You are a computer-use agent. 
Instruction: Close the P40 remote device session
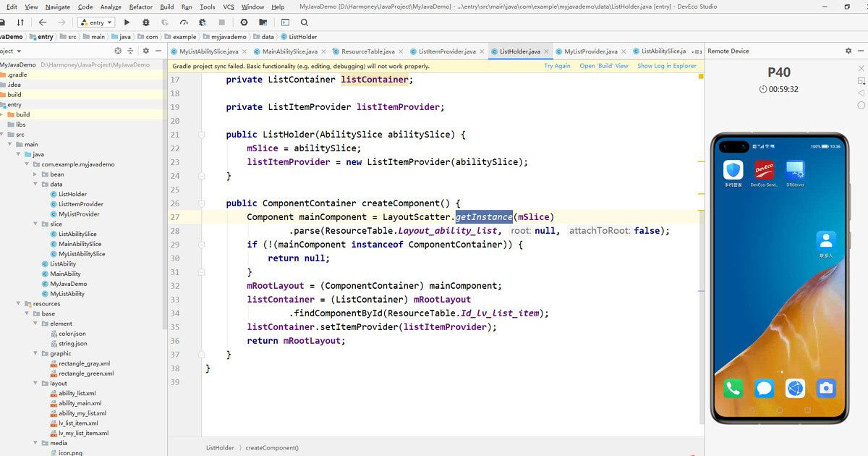[861, 69]
